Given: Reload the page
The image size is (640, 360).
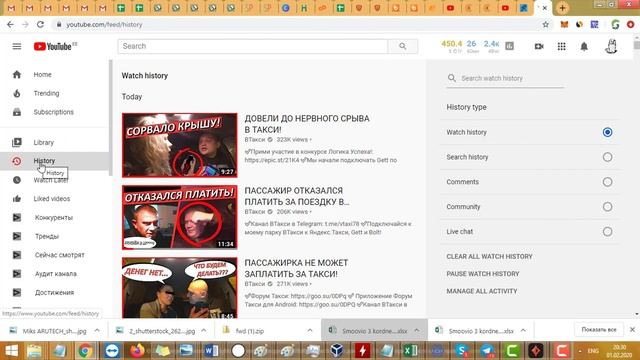Looking at the screenshot, I should click(x=40, y=24).
